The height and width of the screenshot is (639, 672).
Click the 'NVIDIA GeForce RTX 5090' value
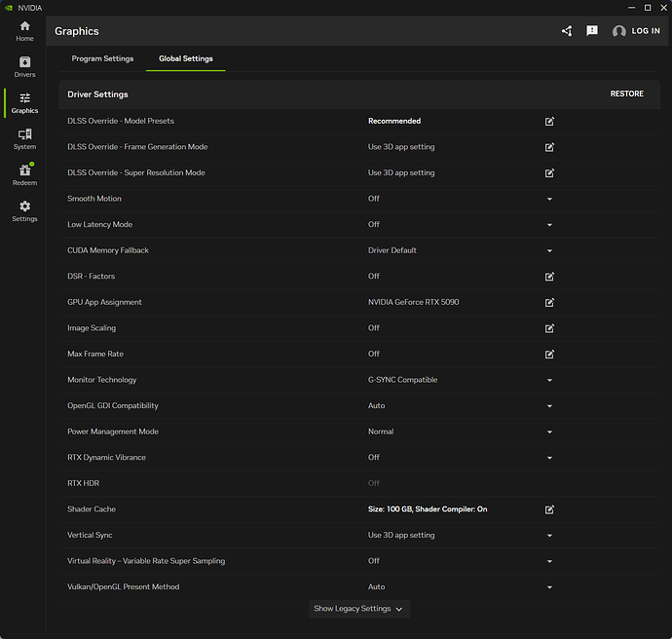pyautogui.click(x=413, y=302)
